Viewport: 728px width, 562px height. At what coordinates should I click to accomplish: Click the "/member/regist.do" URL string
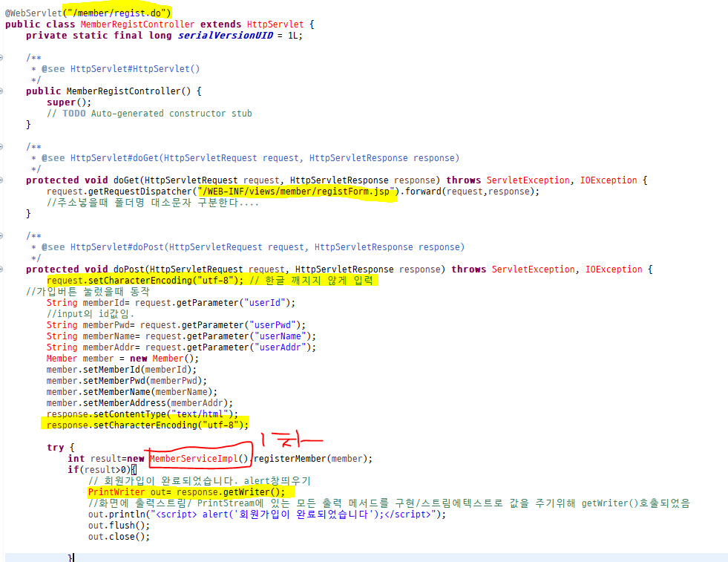point(117,13)
